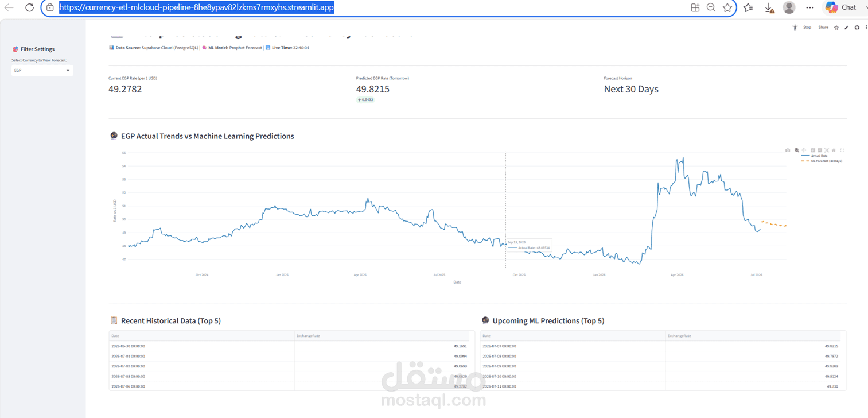
Task: Open the EGP currency select dropdown
Action: point(42,70)
